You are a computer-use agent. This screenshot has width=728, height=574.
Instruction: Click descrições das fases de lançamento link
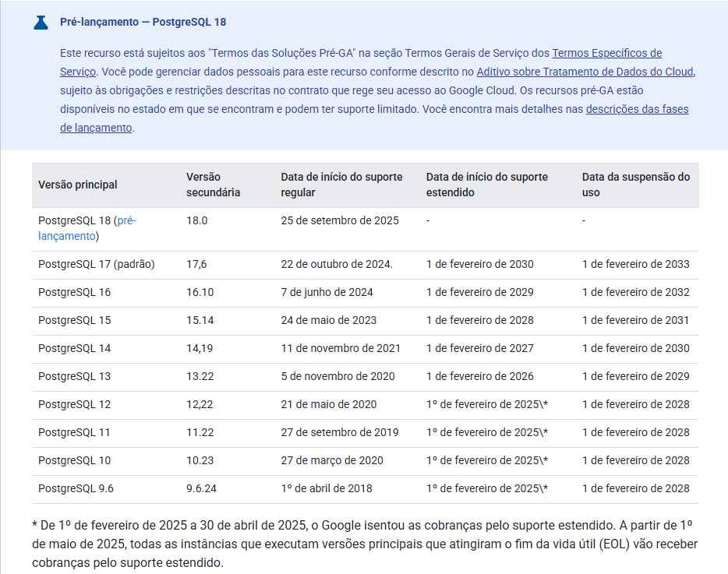tap(637, 109)
